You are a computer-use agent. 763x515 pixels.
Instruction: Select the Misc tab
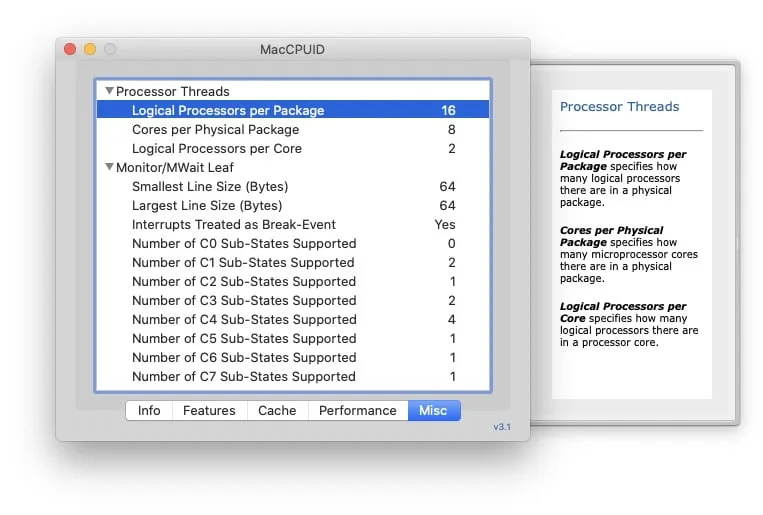pos(434,410)
